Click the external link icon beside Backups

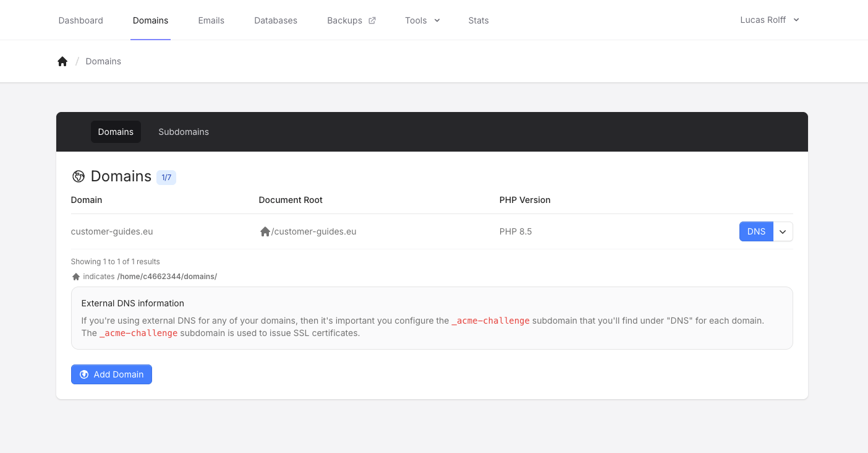(x=372, y=20)
